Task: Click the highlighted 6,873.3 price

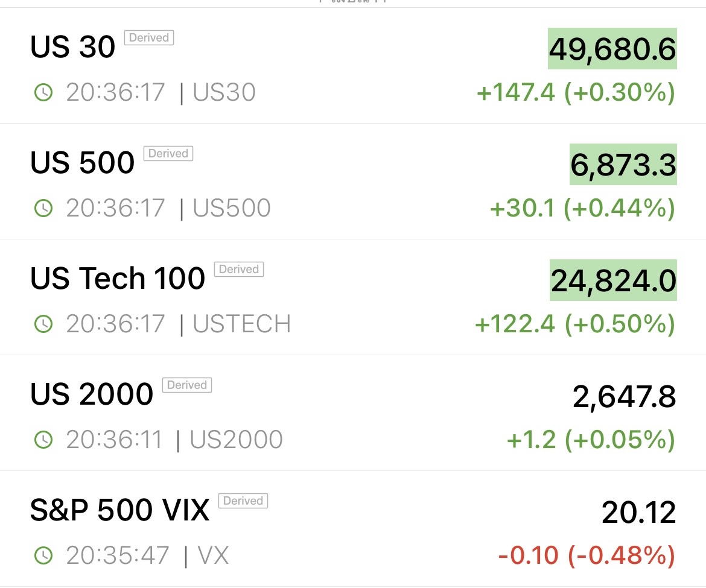Action: [623, 165]
